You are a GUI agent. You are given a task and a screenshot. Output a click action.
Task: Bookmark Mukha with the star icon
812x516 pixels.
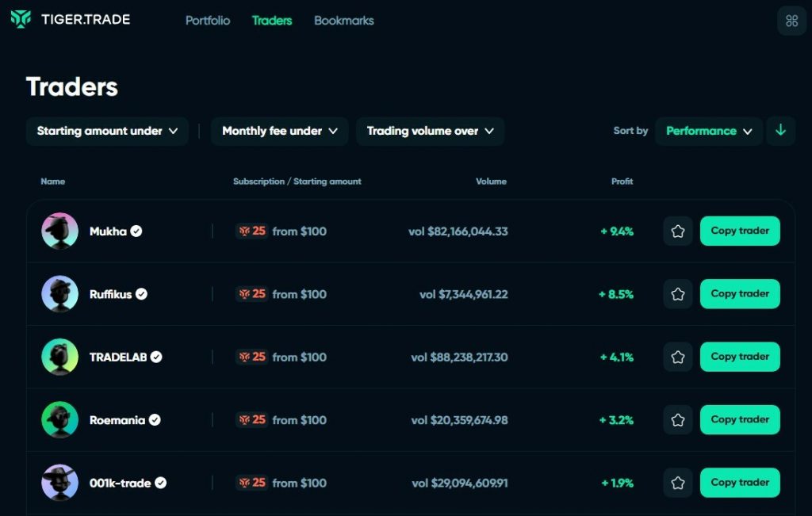tap(678, 231)
